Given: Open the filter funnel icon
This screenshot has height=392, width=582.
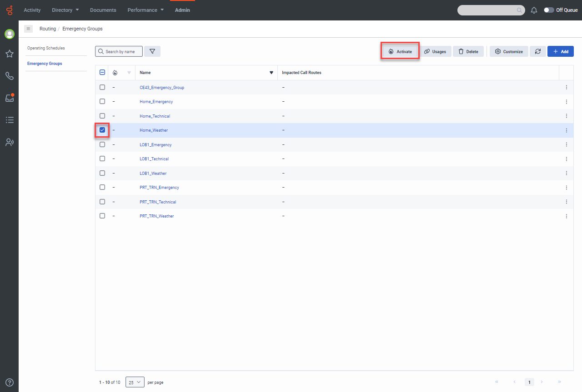Looking at the screenshot, I should [152, 51].
